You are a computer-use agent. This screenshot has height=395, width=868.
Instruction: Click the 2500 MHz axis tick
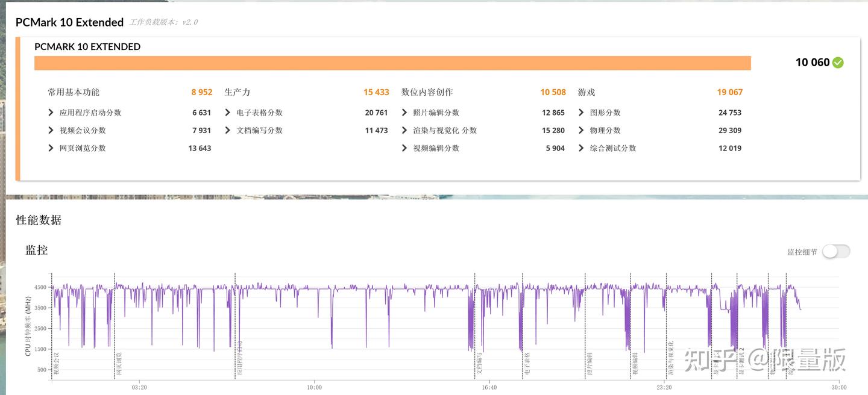[x=40, y=328]
